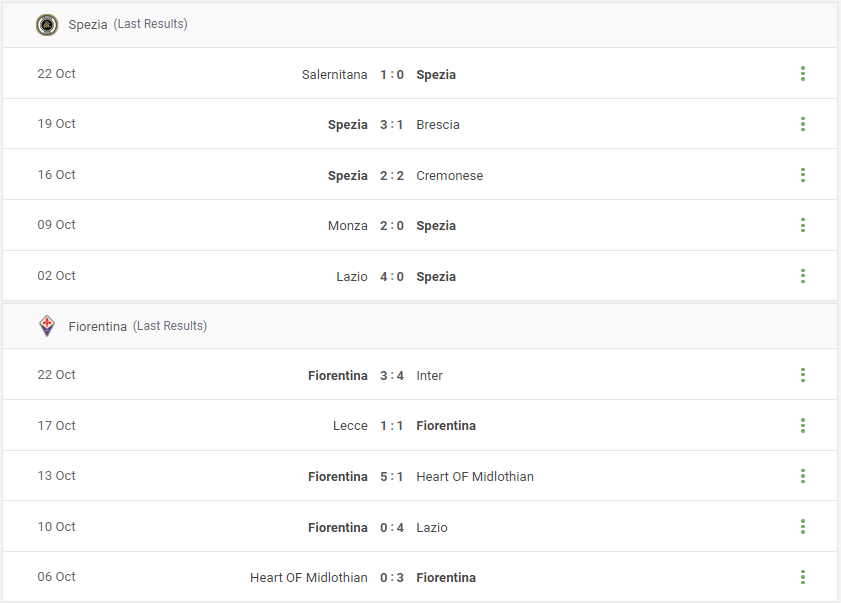Click the Fiorentina club crest logo
Image resolution: width=841 pixels, height=603 pixels.
47,326
